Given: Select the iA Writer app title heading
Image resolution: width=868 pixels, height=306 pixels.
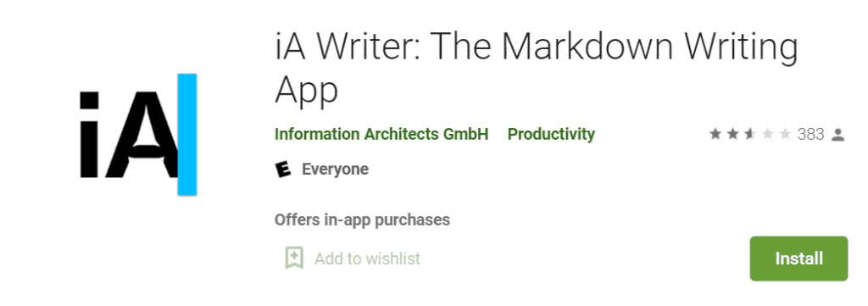Looking at the screenshot, I should point(536,68).
